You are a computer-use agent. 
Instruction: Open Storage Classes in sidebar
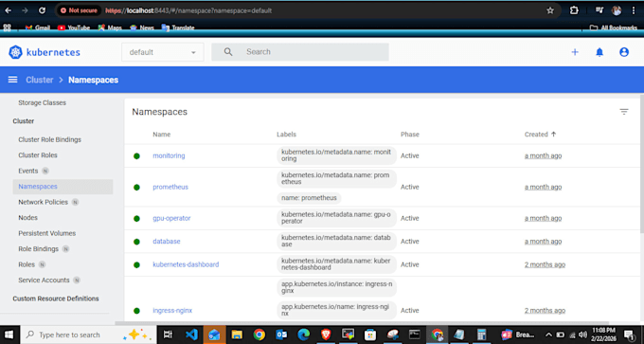[42, 102]
